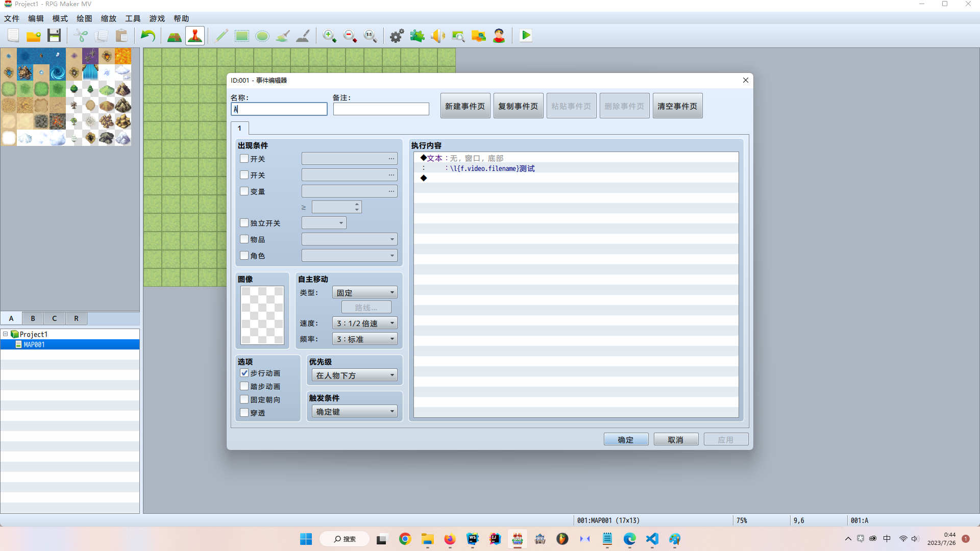Enable the 物品 condition checkbox
The height and width of the screenshot is (551, 980).
pos(244,239)
